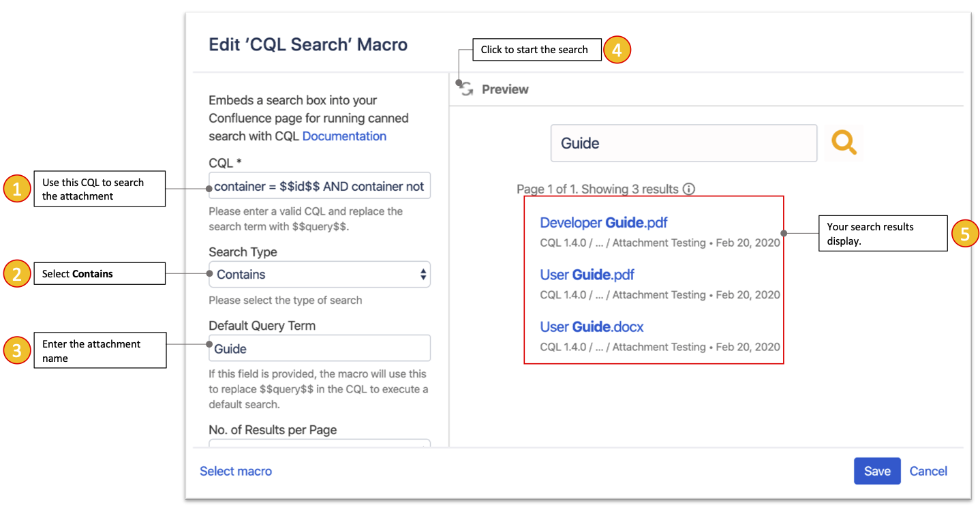The width and height of the screenshot is (980, 505).
Task: Click callout badge number 5
Action: point(964,233)
